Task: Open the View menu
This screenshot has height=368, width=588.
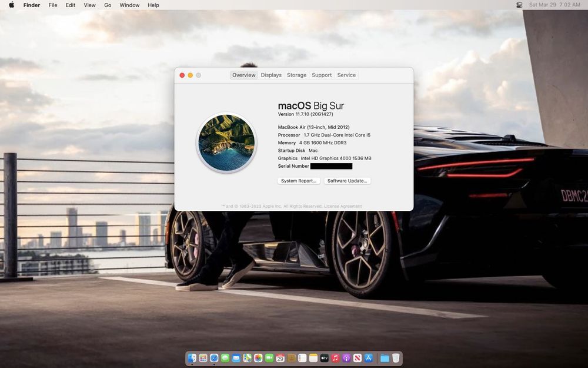Action: tap(89, 5)
